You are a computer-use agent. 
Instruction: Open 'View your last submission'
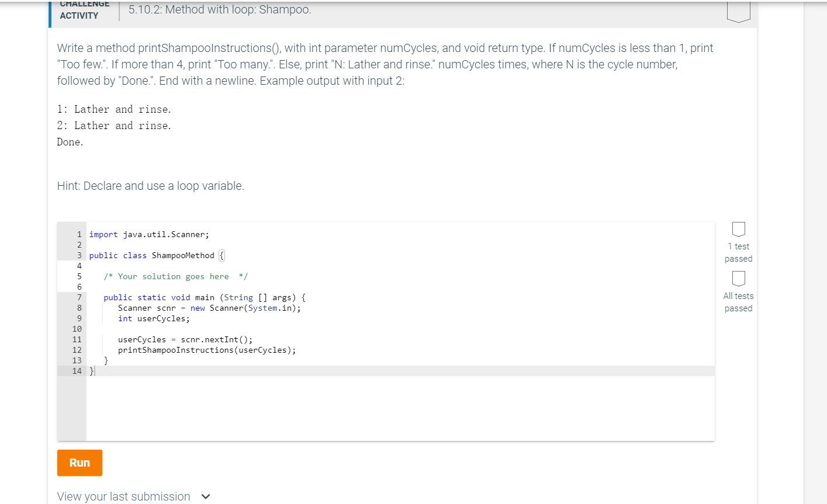tap(123, 496)
